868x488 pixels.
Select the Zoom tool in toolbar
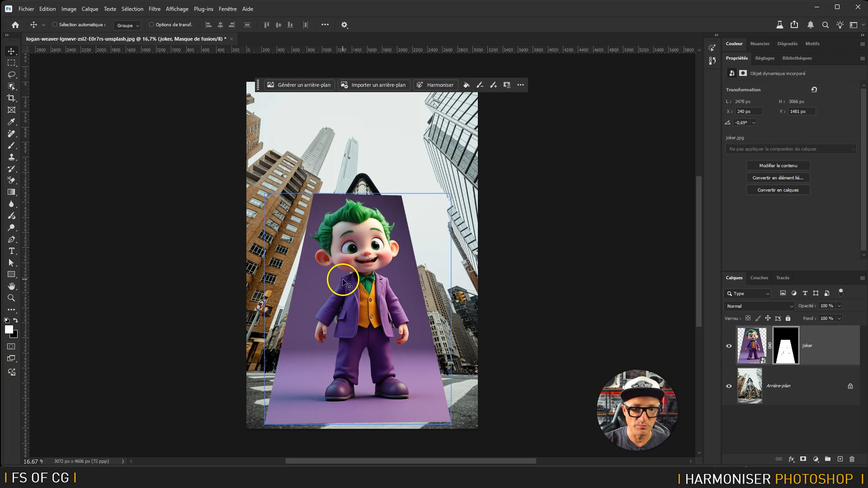coord(11,298)
